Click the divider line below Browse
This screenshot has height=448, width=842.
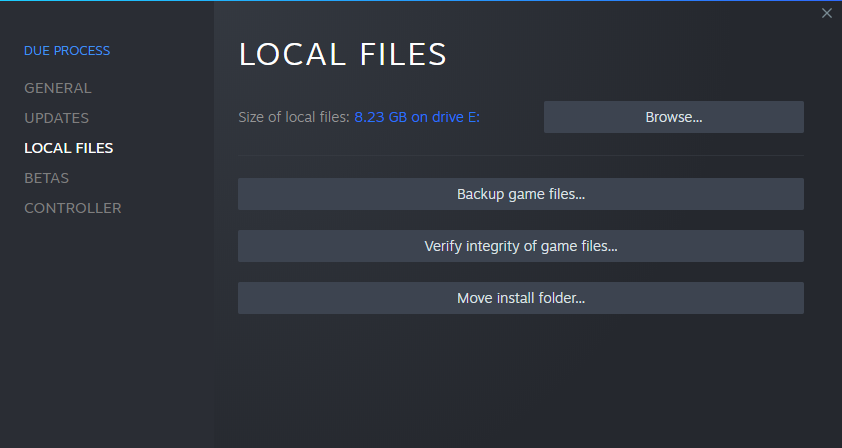(520, 155)
